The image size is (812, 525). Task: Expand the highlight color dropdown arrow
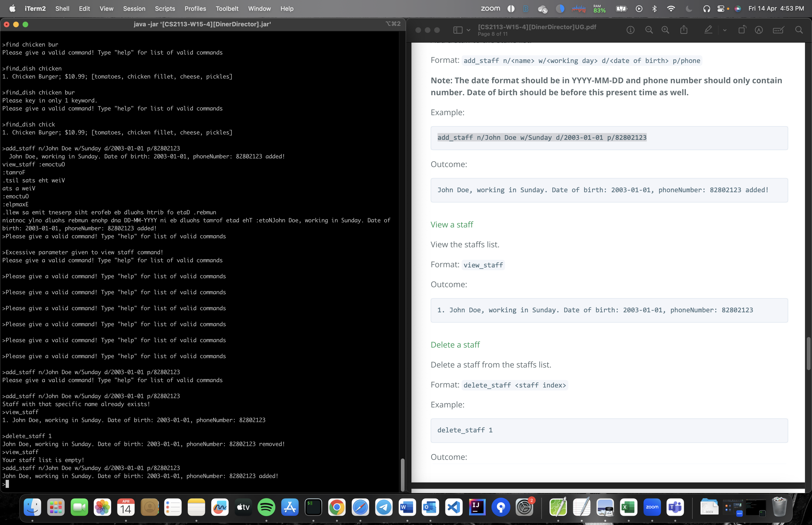(x=725, y=30)
